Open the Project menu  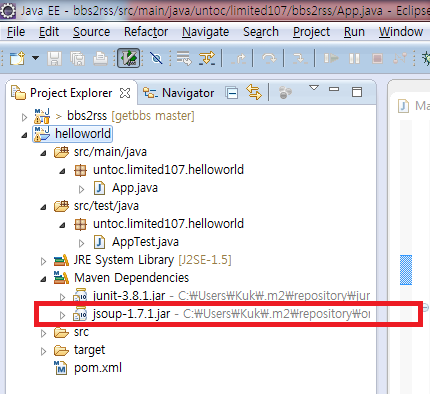312,32
